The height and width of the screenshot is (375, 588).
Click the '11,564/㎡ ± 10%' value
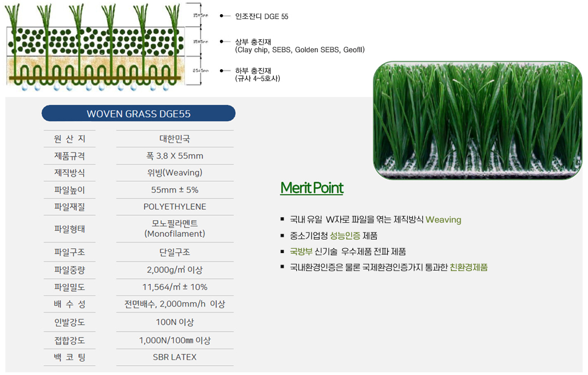(175, 287)
